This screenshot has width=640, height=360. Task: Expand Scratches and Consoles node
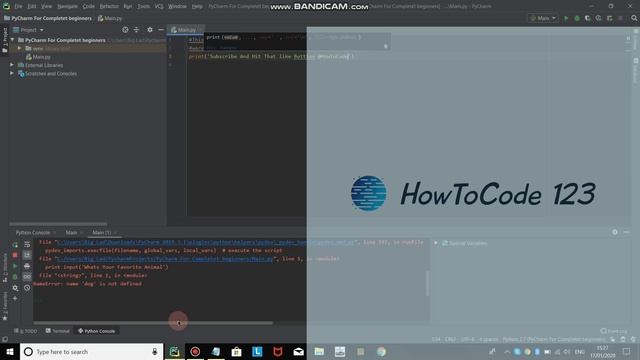tap(12, 73)
